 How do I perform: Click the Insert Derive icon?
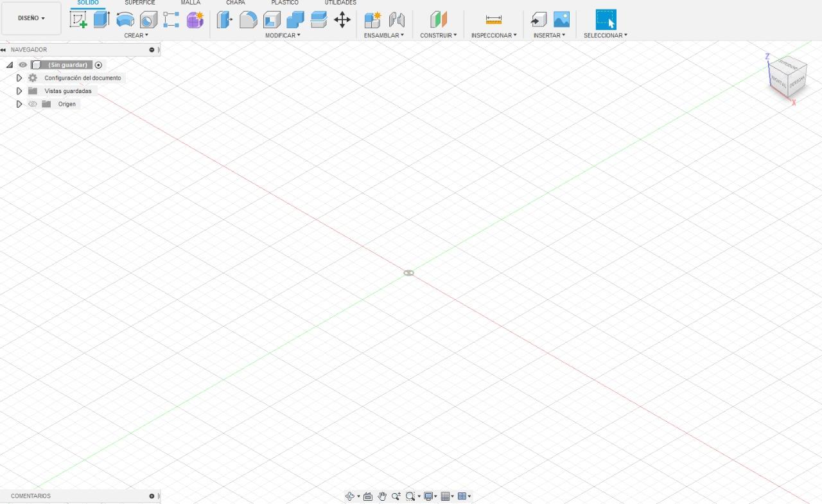pos(538,20)
